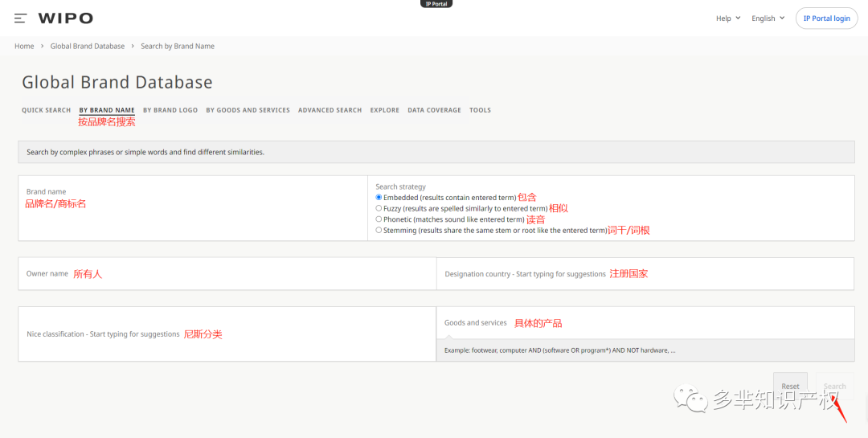Click the Search button
The width and height of the screenshot is (868, 438).
[835, 386]
